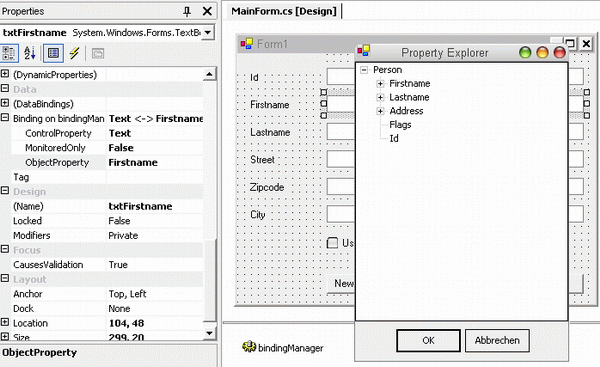Image resolution: width=600 pixels, height=367 pixels.
Task: Show Events lightning bolt
Action: [74, 53]
